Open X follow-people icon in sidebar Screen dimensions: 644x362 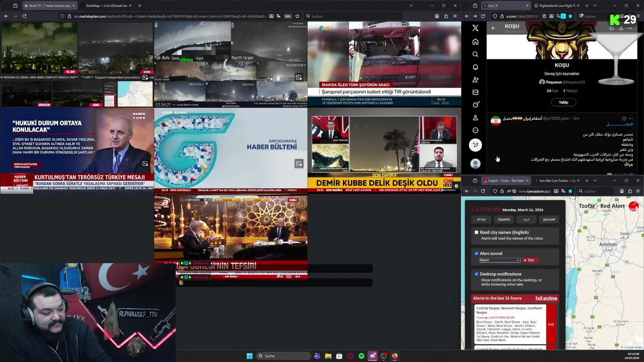click(x=475, y=79)
